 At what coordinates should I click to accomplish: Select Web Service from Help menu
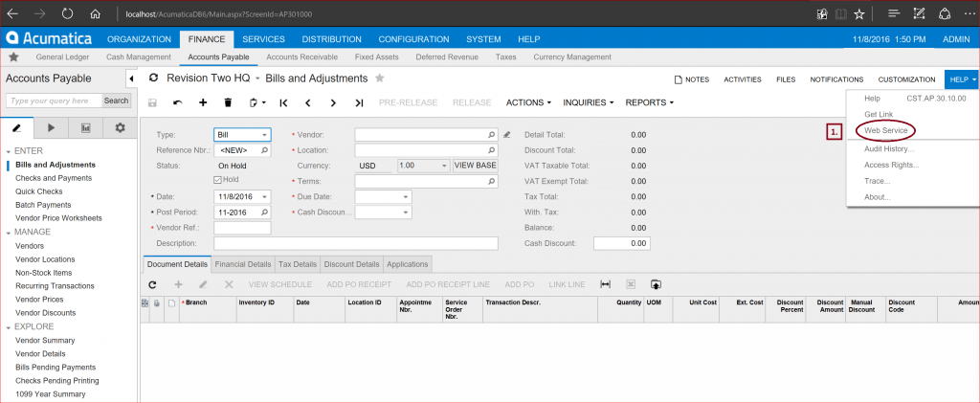click(x=885, y=130)
